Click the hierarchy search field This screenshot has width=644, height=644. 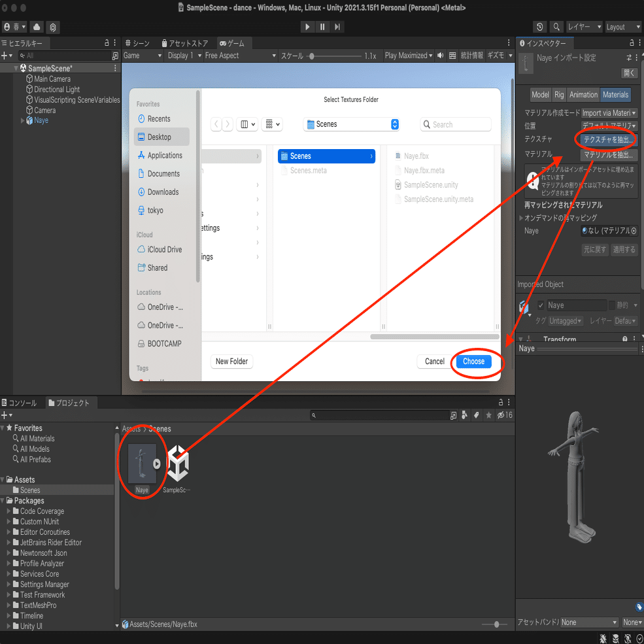pos(65,56)
